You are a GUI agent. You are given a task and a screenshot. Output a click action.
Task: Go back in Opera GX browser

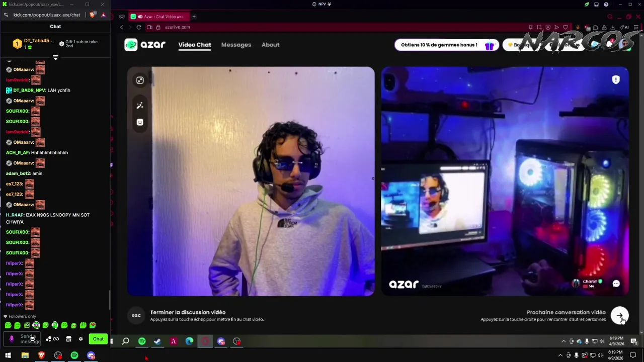[x=121, y=27]
